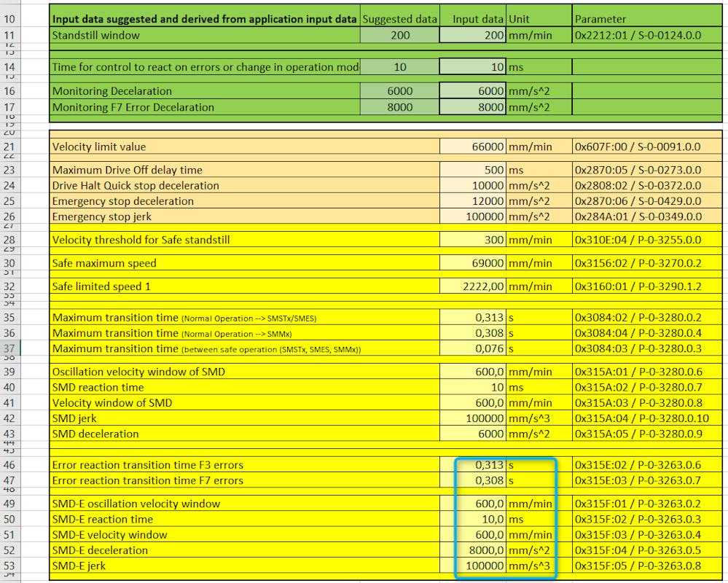Select SMD-E velocity window value 600,0
728x583 pixels.
(x=473, y=535)
